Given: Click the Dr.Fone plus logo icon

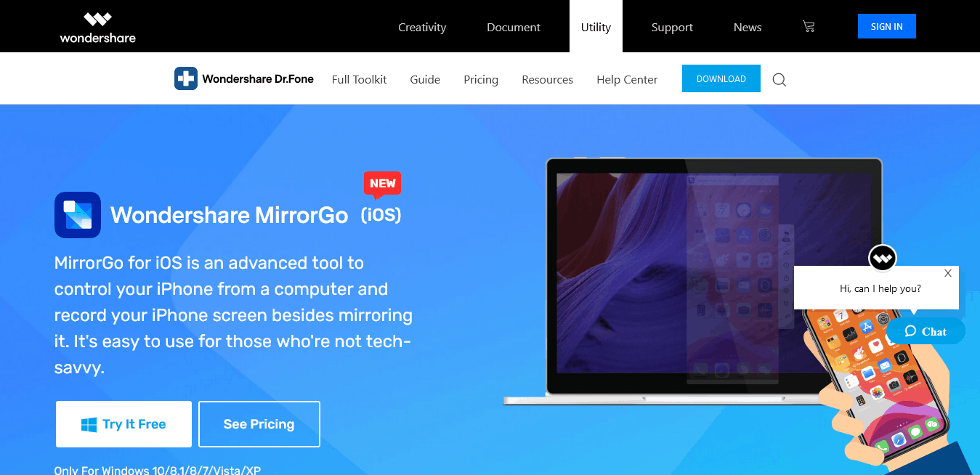Looking at the screenshot, I should pyautogui.click(x=186, y=79).
